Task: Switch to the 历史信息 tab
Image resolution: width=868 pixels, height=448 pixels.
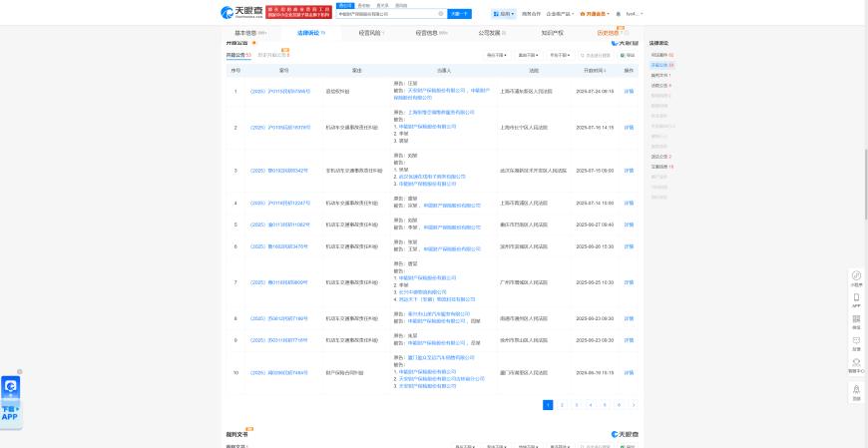Action: 613,33
